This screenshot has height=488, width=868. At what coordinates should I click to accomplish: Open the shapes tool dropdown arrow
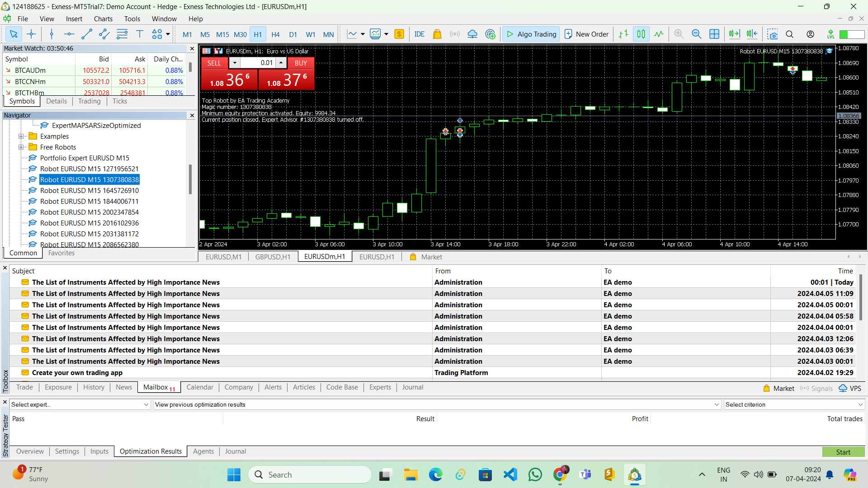coord(168,34)
